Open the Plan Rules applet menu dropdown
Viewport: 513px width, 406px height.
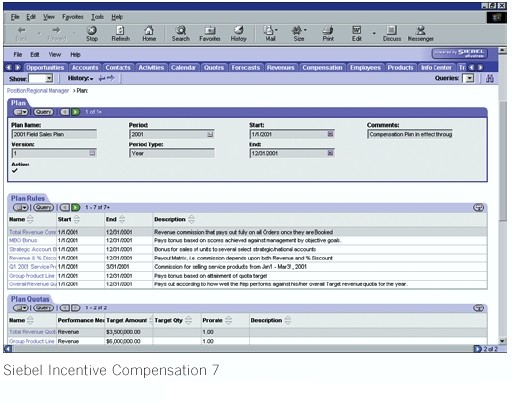click(21, 208)
